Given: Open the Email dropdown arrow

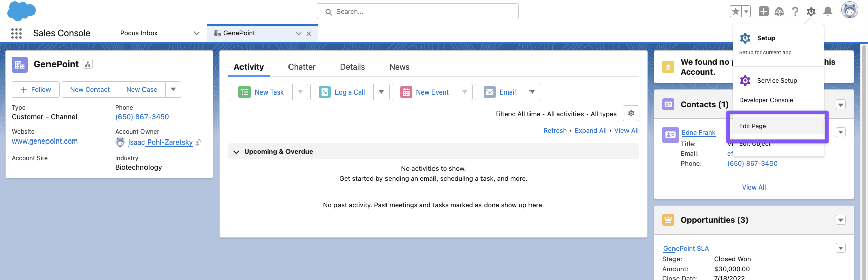Looking at the screenshot, I should pos(532,92).
